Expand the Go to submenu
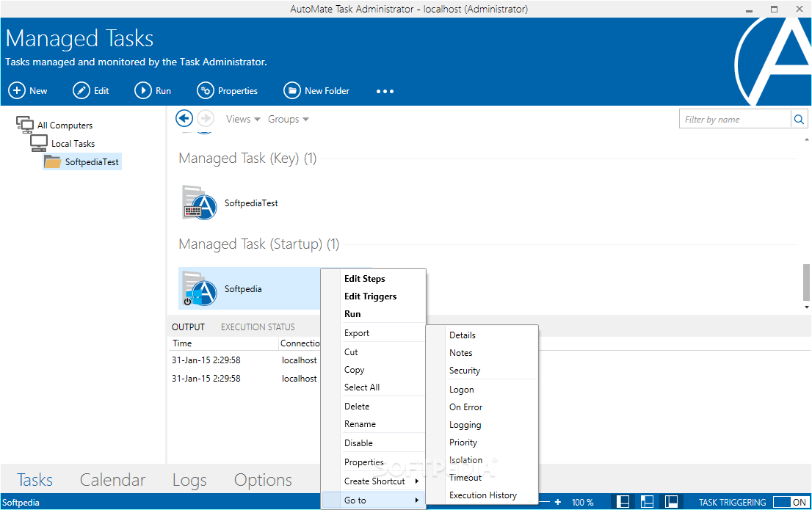The image size is (812, 510). pos(374,500)
